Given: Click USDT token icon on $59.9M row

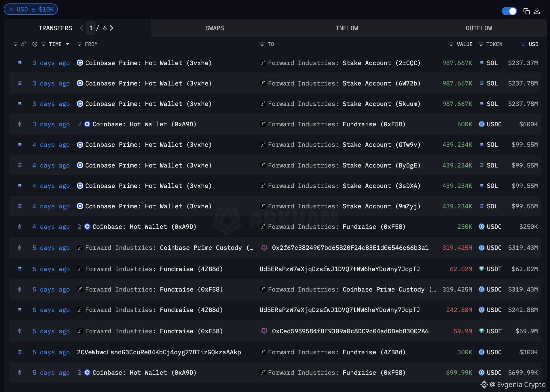Looking at the screenshot, I should point(481,331).
